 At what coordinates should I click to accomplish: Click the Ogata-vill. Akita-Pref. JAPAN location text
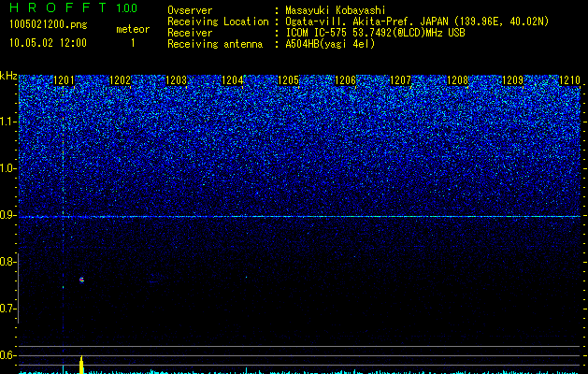(417, 22)
